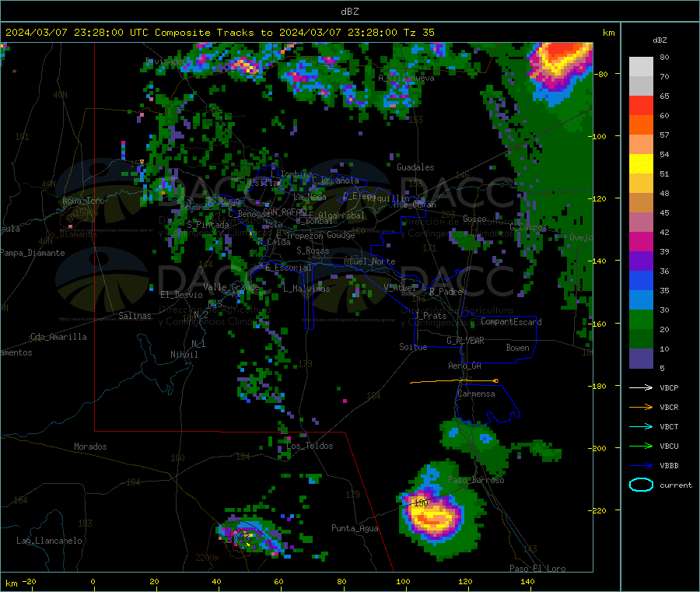Click the cyan VBCT arrow in legend
Image resolution: width=700 pixels, height=592 pixels.
tap(641, 426)
